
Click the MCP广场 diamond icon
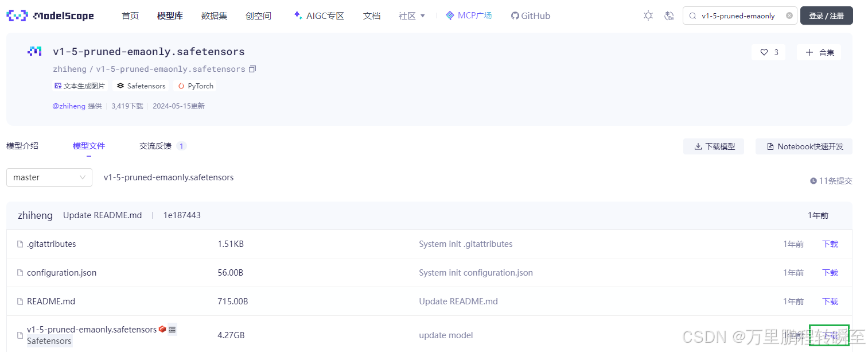[x=450, y=16]
